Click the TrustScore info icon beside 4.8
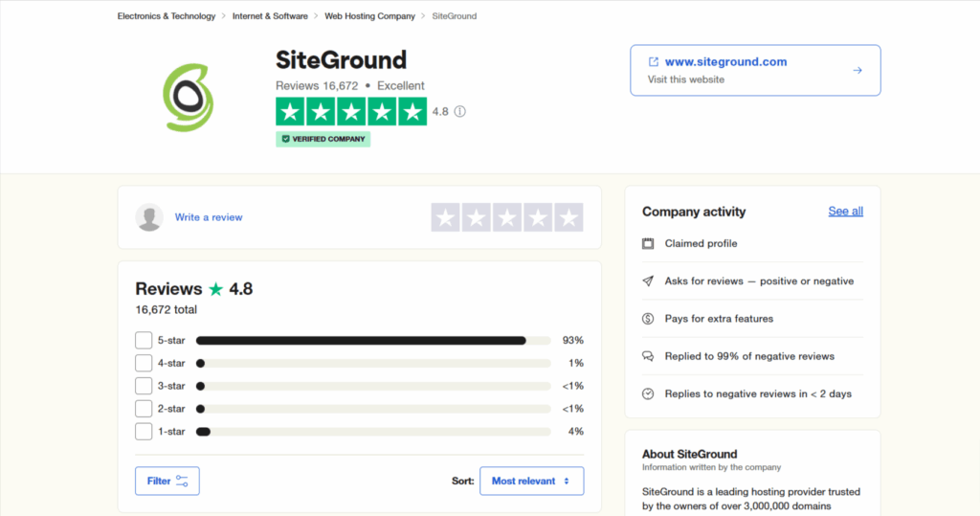This screenshot has height=516, width=980. [x=459, y=112]
